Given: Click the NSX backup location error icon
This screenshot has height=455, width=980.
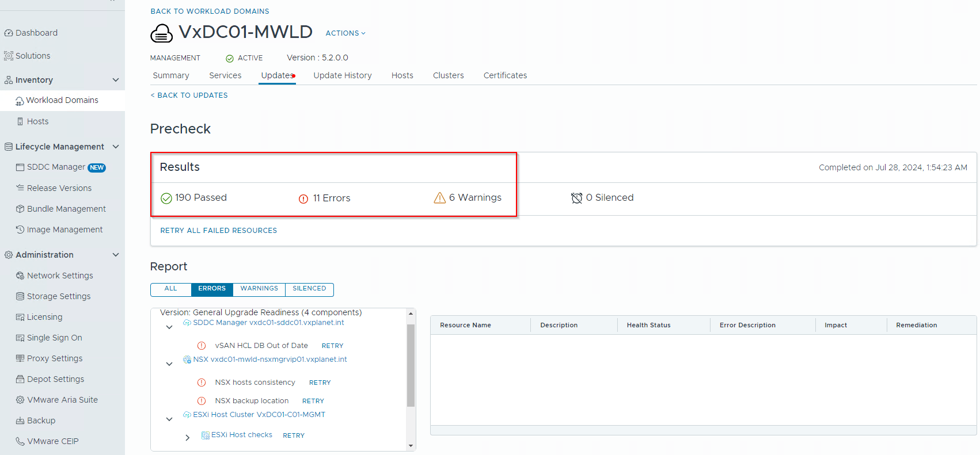Looking at the screenshot, I should 202,401.
